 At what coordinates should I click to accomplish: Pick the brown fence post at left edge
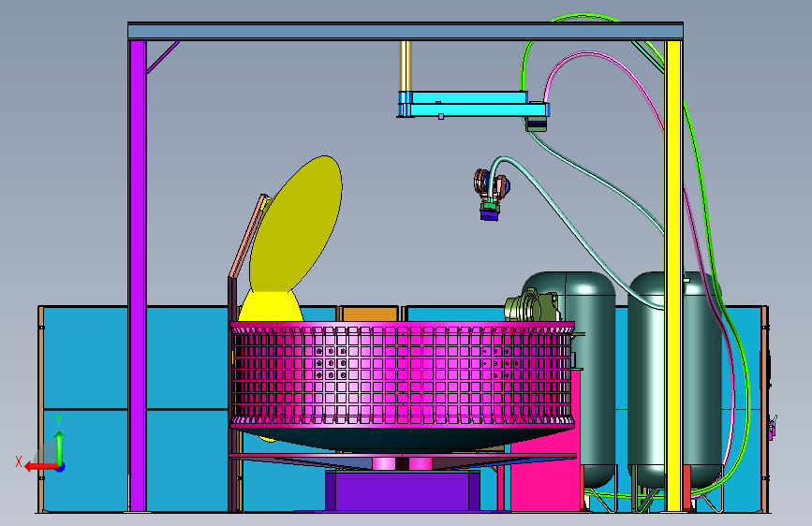[x=41, y=409]
